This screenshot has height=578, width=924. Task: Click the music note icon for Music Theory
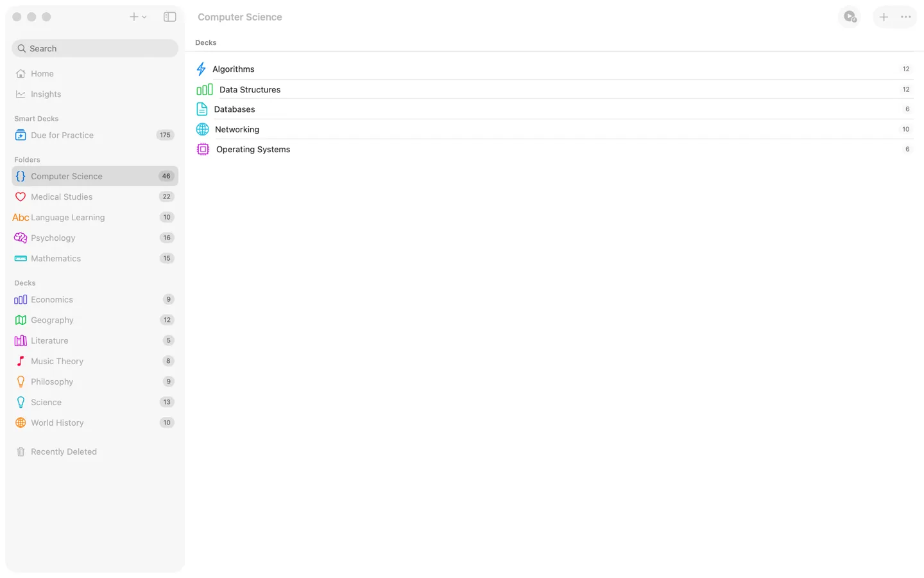point(21,361)
